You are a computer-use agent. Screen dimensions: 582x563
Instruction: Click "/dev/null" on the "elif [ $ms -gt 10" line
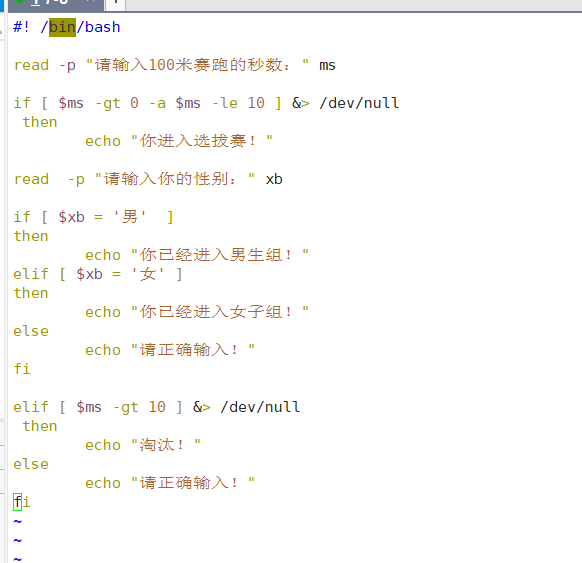pos(260,407)
